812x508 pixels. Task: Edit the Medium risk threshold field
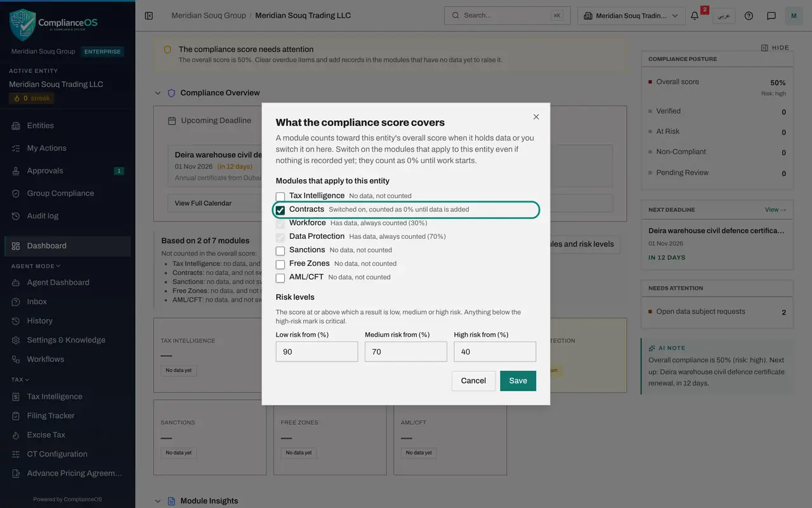406,352
